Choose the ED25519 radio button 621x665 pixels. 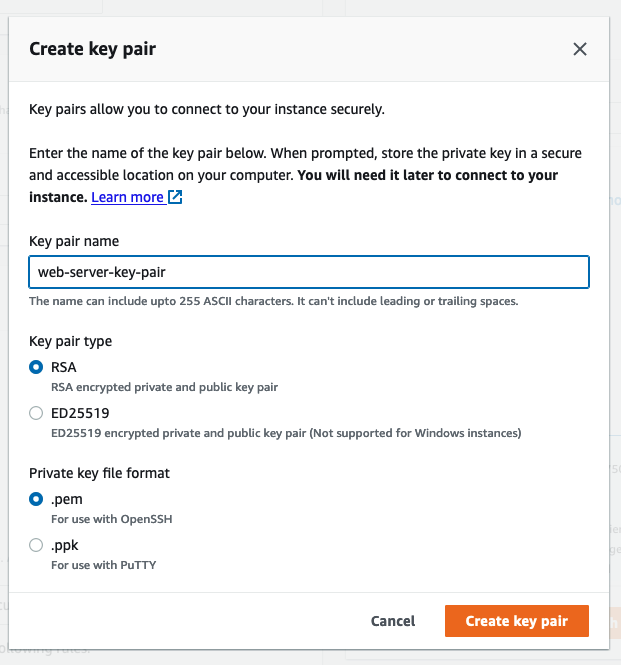click(36, 412)
